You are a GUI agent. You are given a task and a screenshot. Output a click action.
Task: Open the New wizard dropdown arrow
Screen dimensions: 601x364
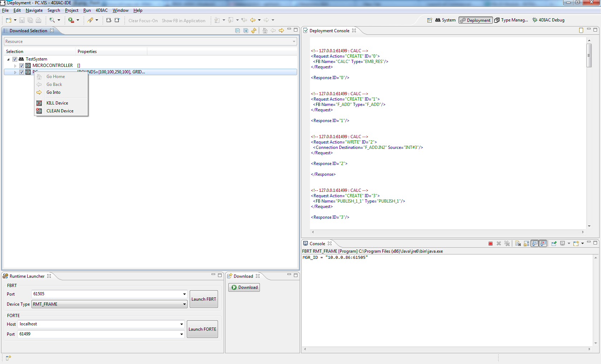[x=15, y=20]
